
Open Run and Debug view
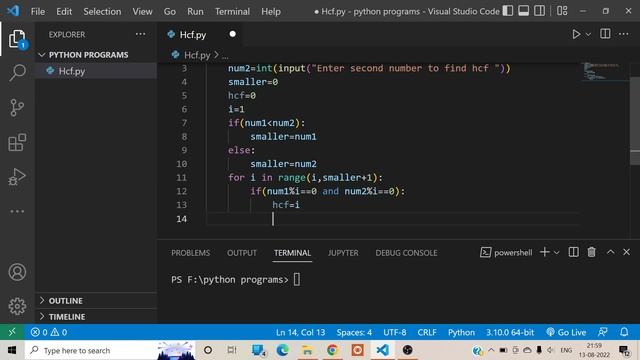[x=17, y=177]
